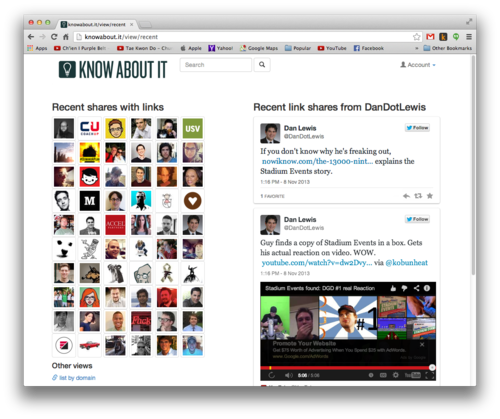Viewport: 500px width, 419px height.
Task: Open the black M logo avatar
Action: pos(90,201)
